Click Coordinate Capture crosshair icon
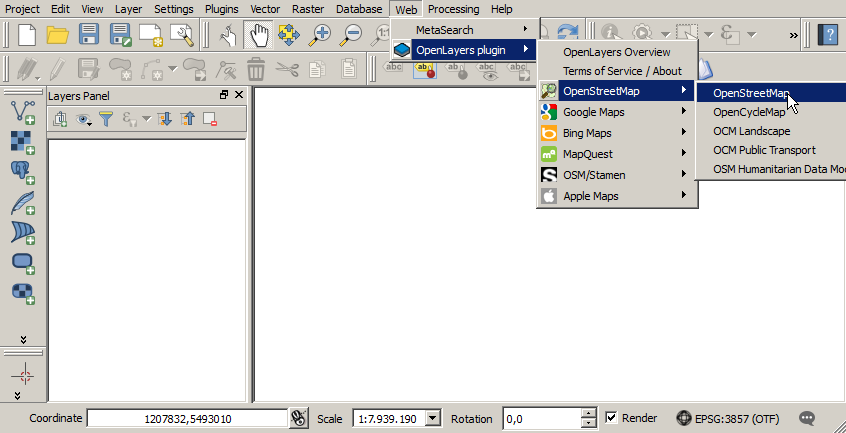The image size is (846, 433). tap(23, 374)
